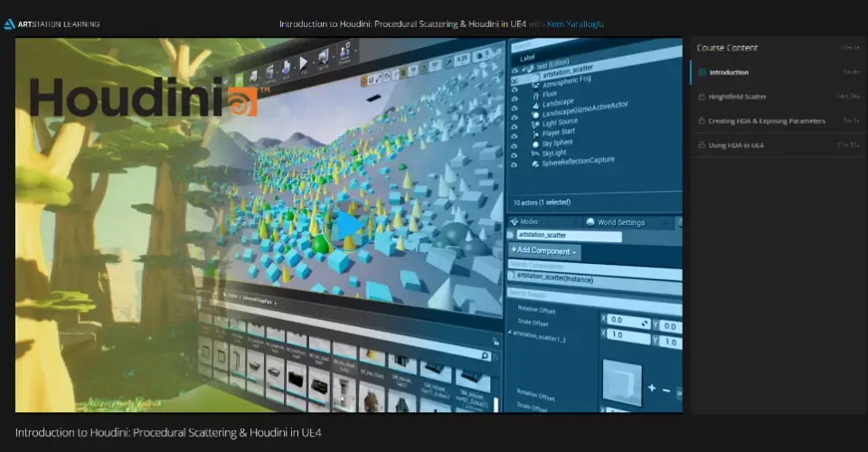Click the lock icon beside Heightfield Scatter

702,97
